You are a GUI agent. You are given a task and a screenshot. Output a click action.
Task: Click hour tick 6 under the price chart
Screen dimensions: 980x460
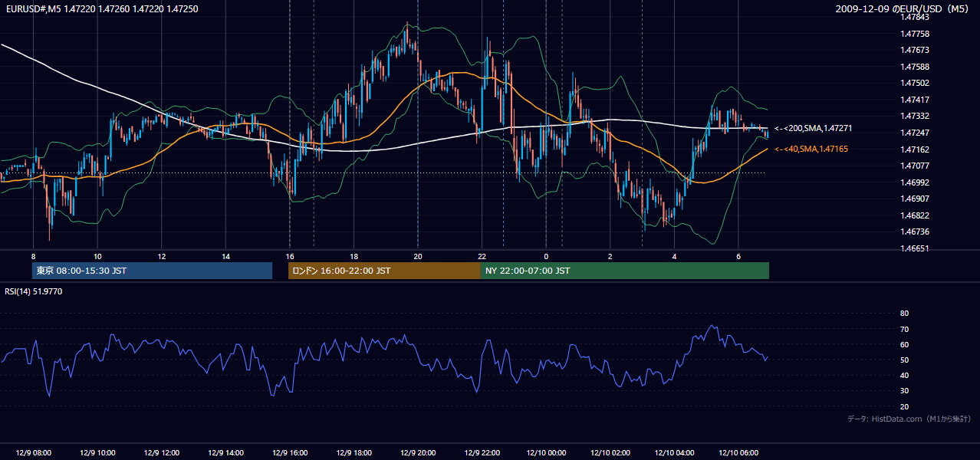pyautogui.click(x=738, y=256)
